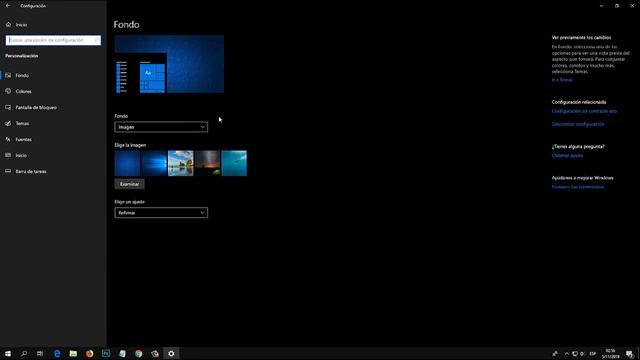Image resolution: width=640 pixels, height=360 pixels.
Task: Launch Firefox from the taskbar
Action: point(90,353)
